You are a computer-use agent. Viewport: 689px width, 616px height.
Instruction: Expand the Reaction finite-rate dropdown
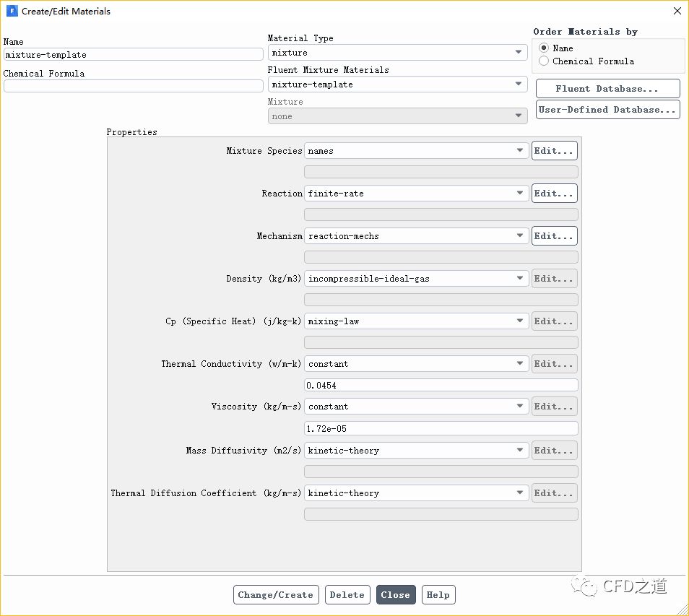pyautogui.click(x=416, y=194)
